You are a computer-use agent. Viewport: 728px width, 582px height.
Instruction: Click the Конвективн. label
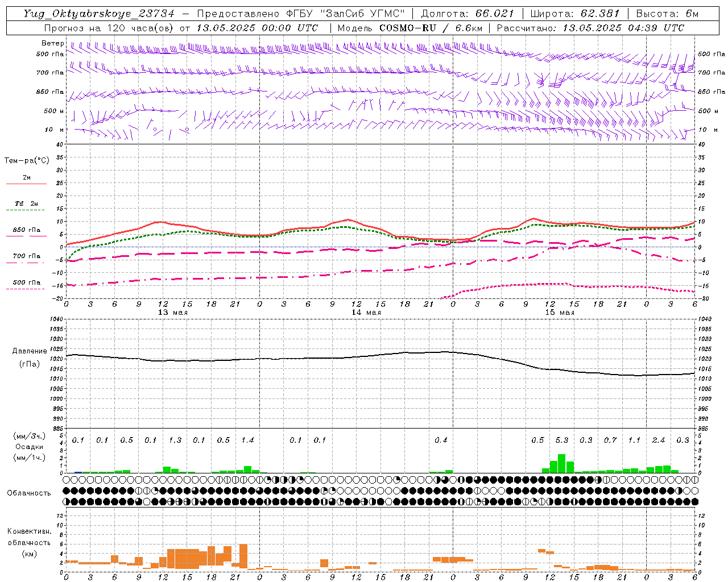29,531
